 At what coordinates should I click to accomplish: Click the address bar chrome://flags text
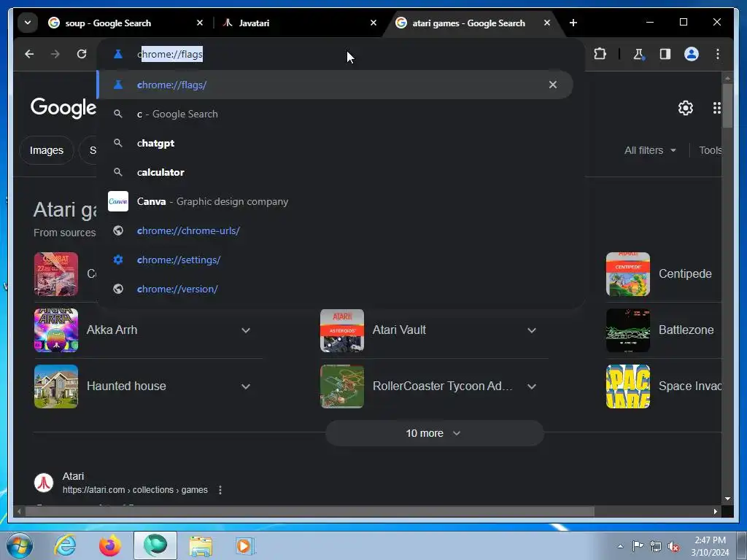point(170,54)
